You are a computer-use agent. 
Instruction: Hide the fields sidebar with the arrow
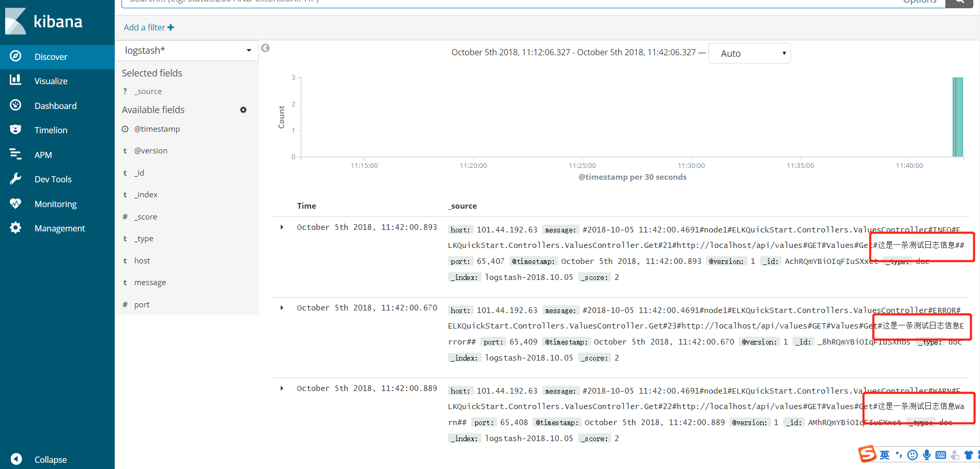(266, 48)
